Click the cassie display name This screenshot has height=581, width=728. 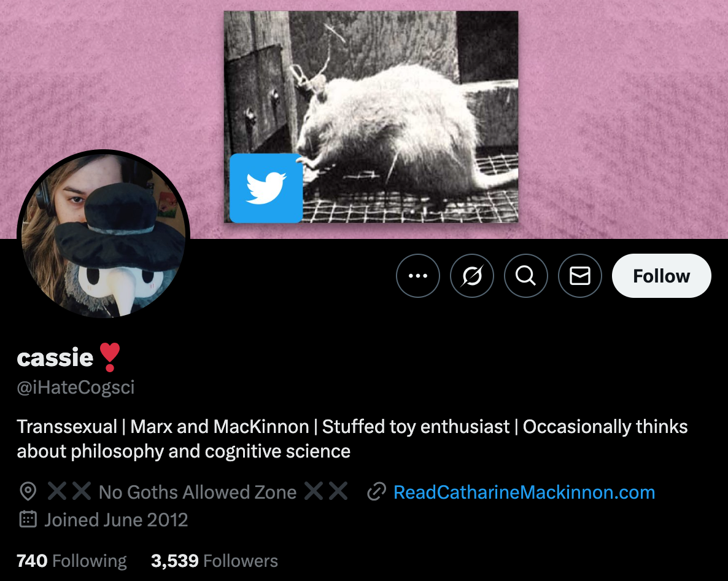[55, 357]
